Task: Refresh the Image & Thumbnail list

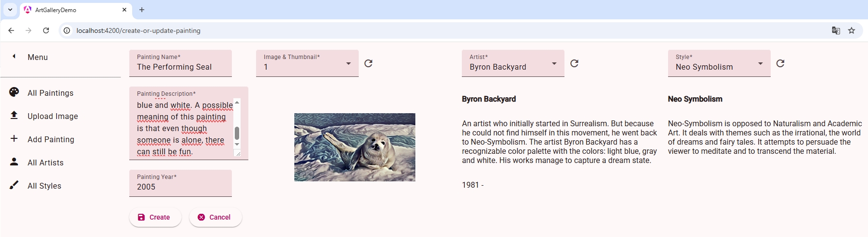Action: (x=368, y=63)
